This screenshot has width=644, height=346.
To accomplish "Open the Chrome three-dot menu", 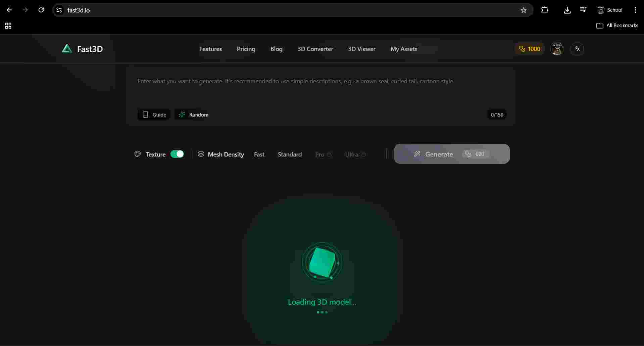I will (x=635, y=10).
